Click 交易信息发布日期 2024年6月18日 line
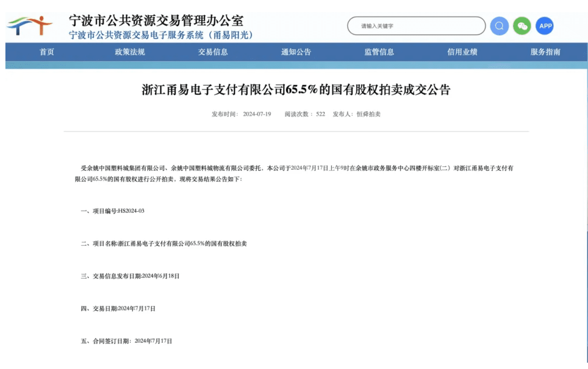This screenshot has height=369, width=588. point(130,276)
